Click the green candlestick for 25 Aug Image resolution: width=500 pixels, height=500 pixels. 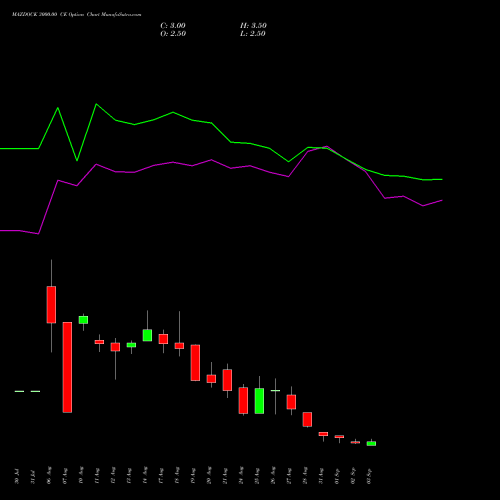pos(259,401)
